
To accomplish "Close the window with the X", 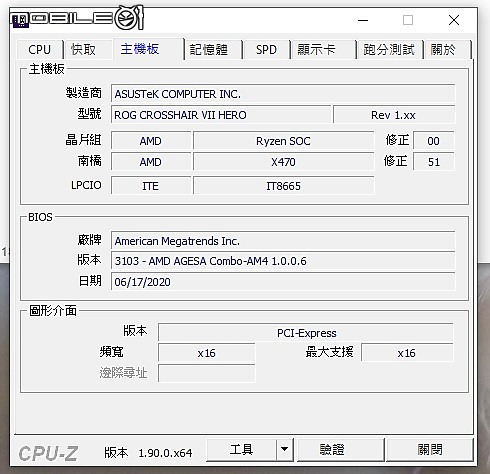I will click(x=454, y=20).
